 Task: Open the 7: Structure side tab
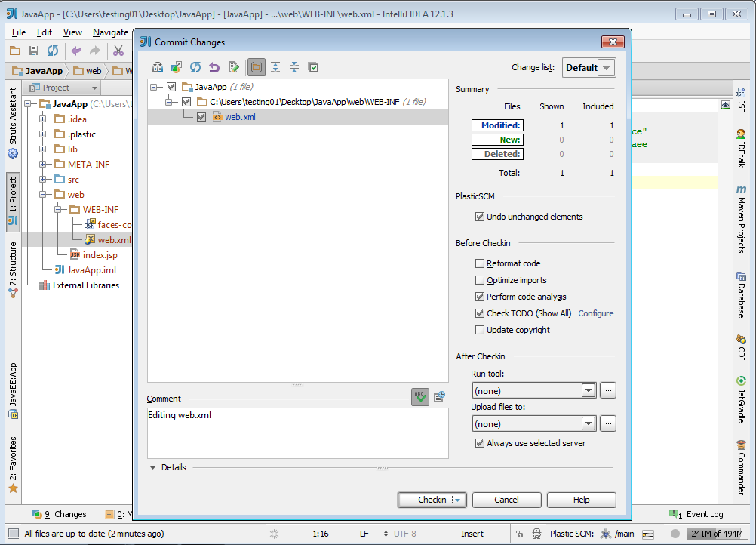[13, 269]
